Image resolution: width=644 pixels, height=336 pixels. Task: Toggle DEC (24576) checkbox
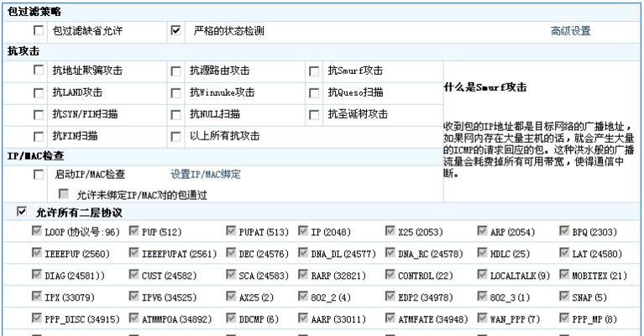point(231,253)
